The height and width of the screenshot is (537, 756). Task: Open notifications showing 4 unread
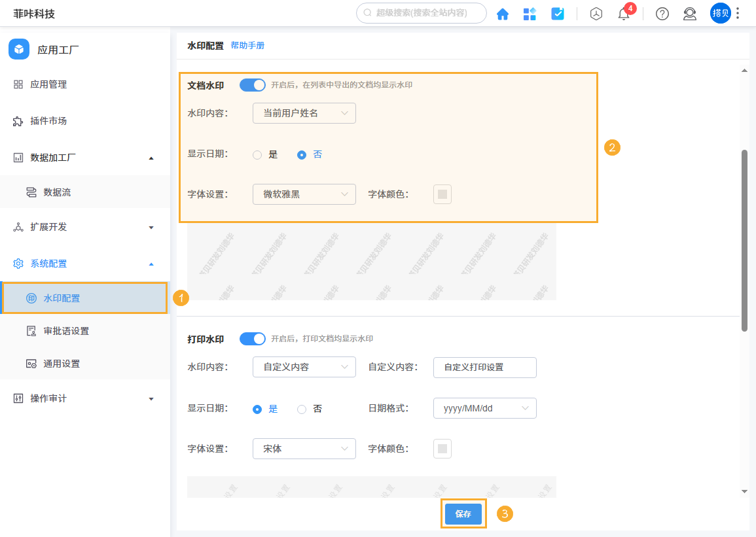[623, 14]
